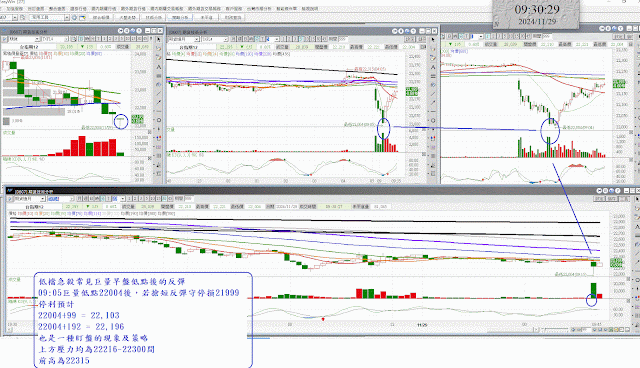Select the horizontal lines tool in middle chart window

pos(433,76)
